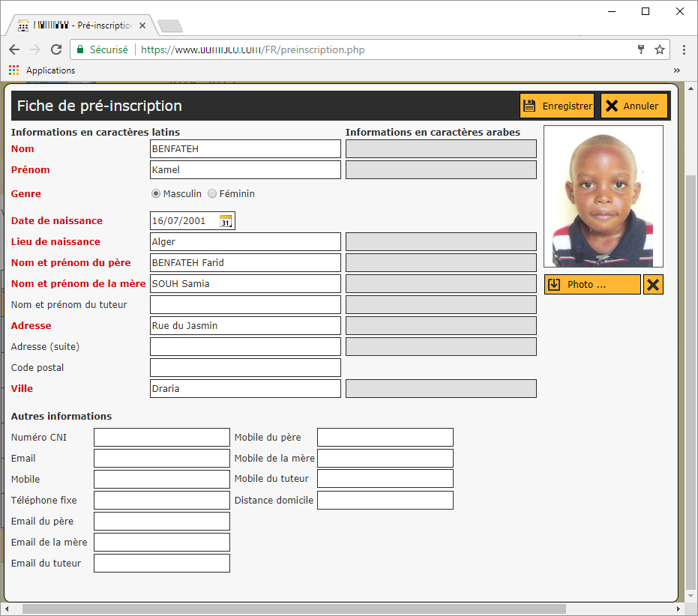
Task: Click the Nom field containing BENFATEH
Action: (x=245, y=148)
